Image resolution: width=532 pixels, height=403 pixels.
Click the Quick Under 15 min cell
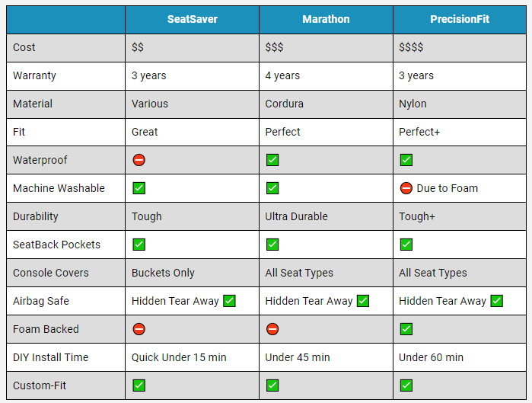pyautogui.click(x=192, y=357)
